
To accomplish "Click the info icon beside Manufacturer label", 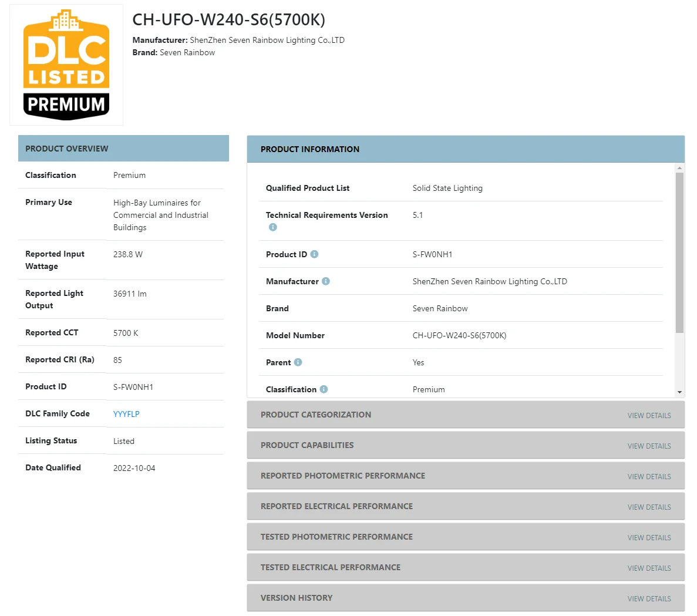I will click(326, 281).
